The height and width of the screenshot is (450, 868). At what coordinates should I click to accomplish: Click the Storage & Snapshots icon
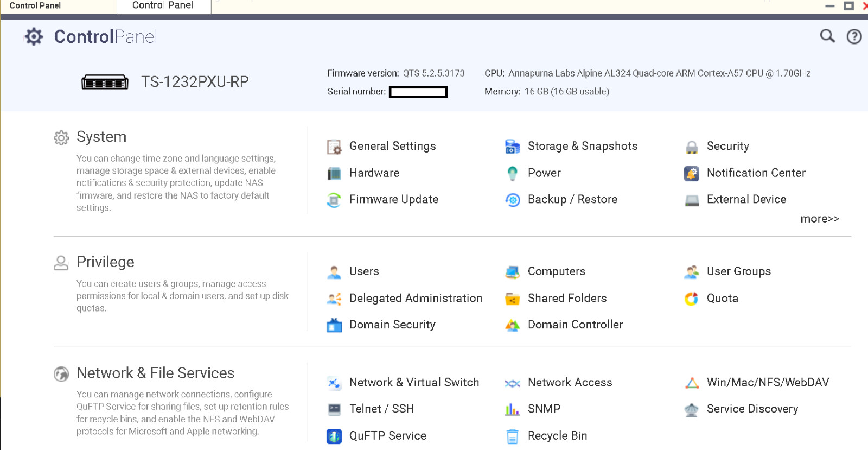(513, 146)
